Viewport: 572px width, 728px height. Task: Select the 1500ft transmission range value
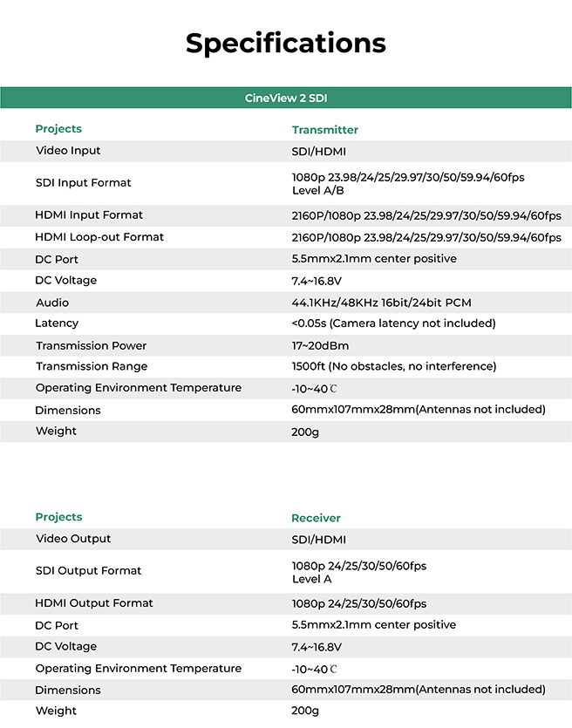point(393,366)
